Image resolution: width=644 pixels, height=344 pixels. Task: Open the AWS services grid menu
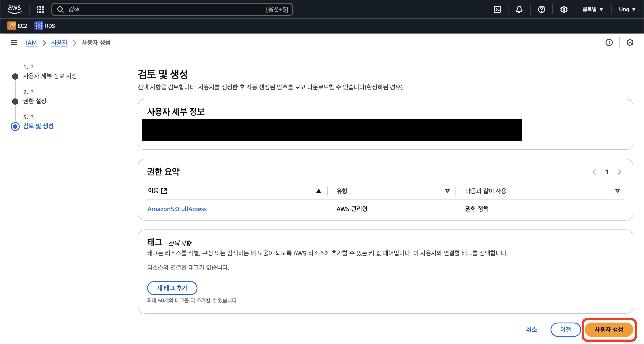(40, 9)
